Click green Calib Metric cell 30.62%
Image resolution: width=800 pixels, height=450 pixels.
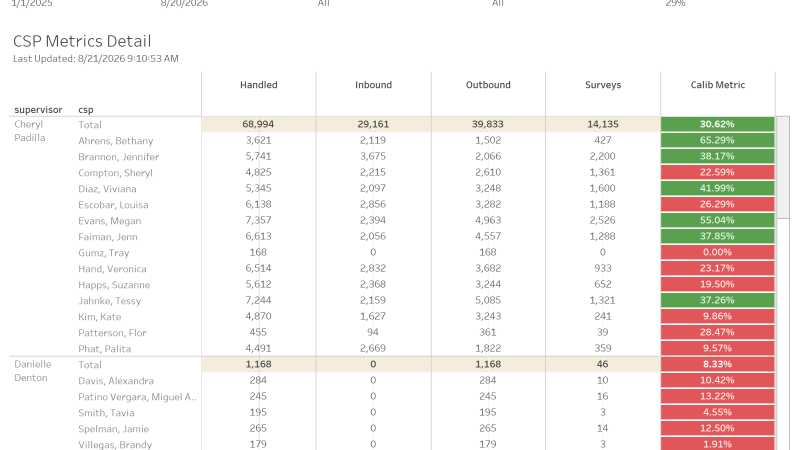coord(717,124)
